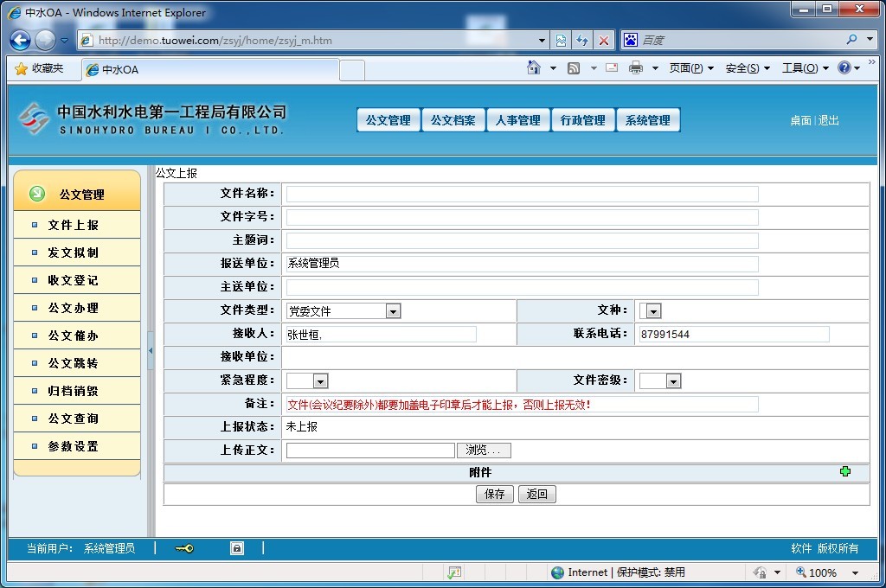Click the 浏览 browse button

point(484,451)
